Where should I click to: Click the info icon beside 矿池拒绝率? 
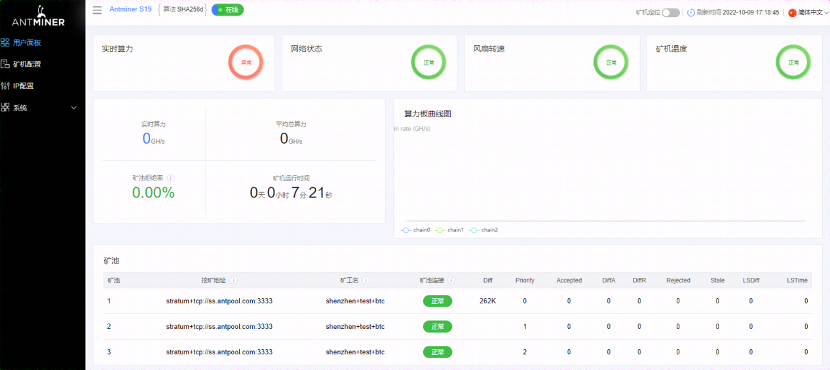click(x=171, y=178)
